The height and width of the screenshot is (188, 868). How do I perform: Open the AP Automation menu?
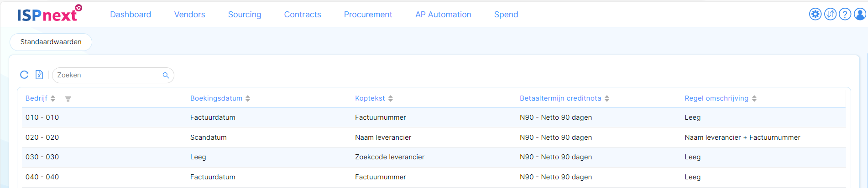pyautogui.click(x=443, y=15)
